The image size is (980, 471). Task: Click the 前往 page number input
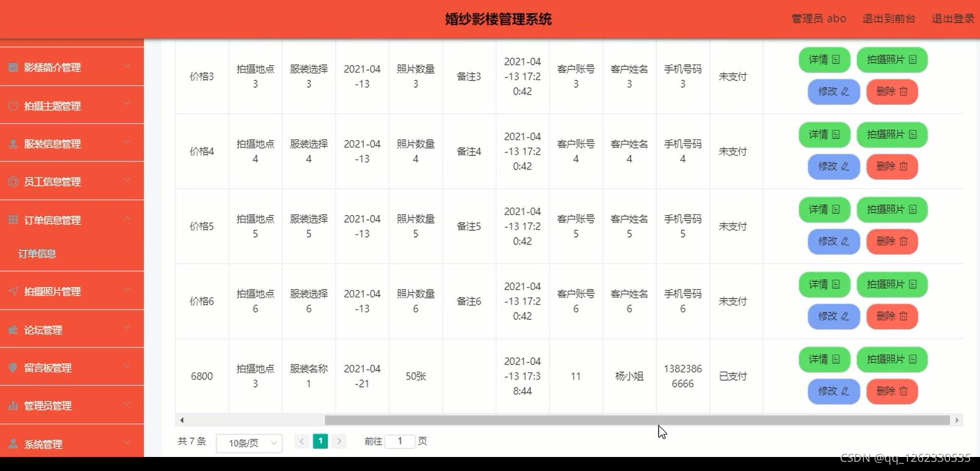400,441
